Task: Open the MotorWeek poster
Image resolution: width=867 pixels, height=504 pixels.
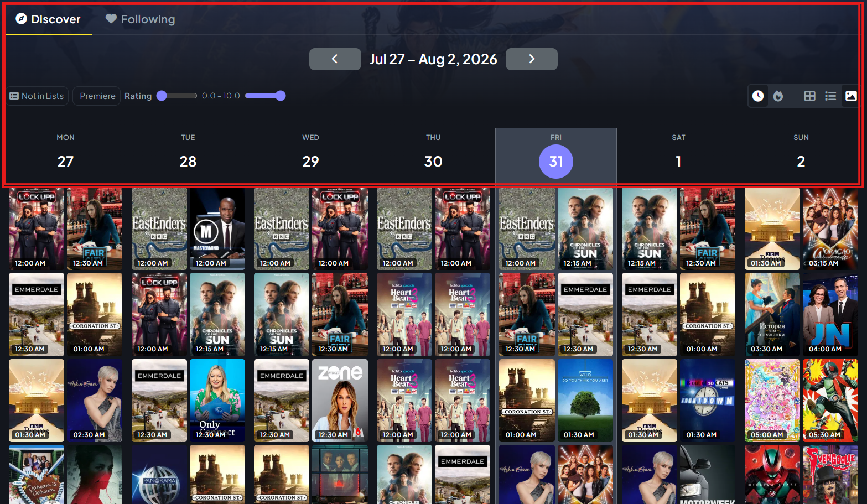Action: (708, 475)
